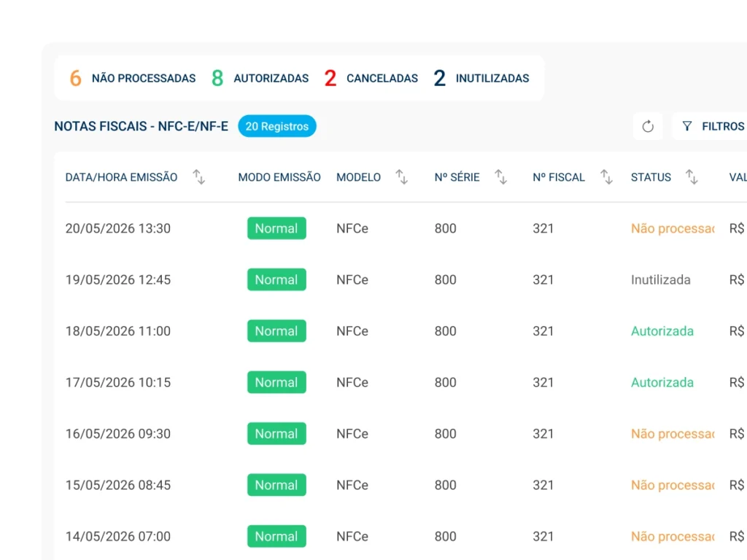The image size is (747, 560).
Task: Click Normal badge on 14/05/2026 row
Action: [276, 537]
